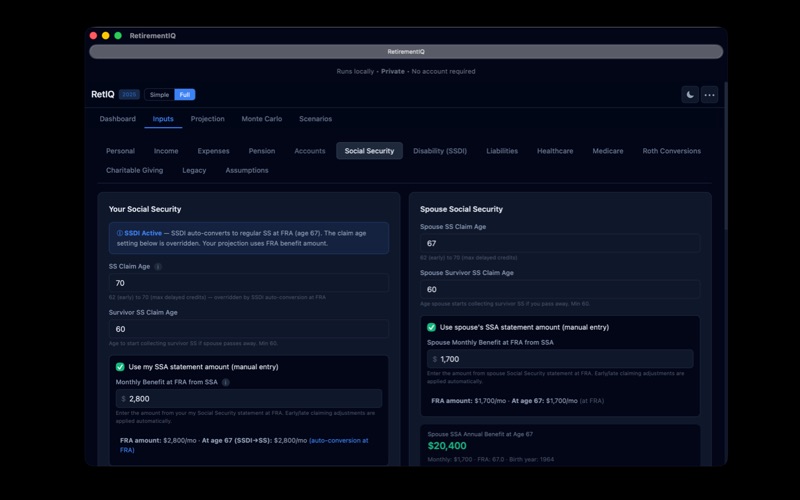Click the auto-conversion at FRA link
The height and width of the screenshot is (500, 800).
244,445
